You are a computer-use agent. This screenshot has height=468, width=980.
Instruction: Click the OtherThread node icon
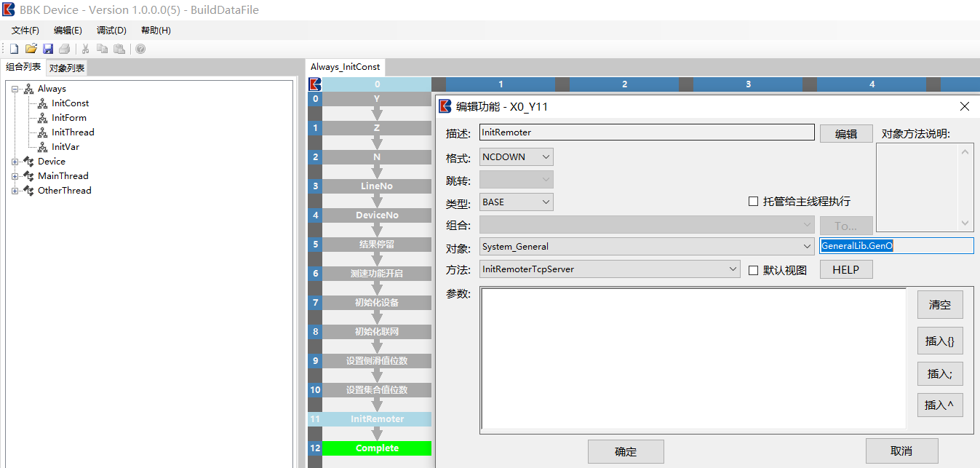[x=28, y=191]
